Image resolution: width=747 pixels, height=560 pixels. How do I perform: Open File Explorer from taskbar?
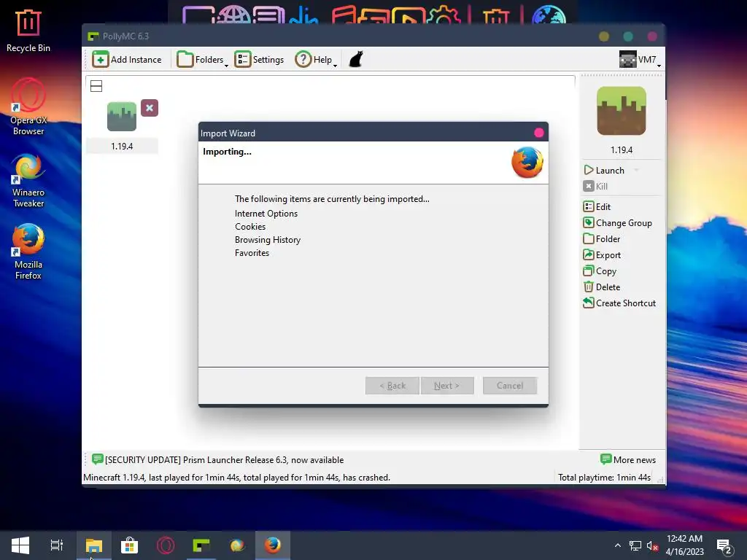coord(94,545)
